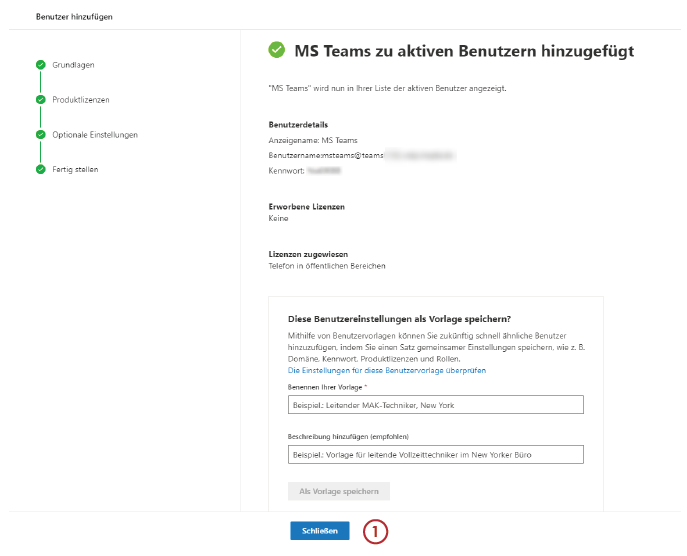Open the Benutzervorlage überprüfen settings link
This screenshot has height=556, width=687.
click(x=387, y=370)
